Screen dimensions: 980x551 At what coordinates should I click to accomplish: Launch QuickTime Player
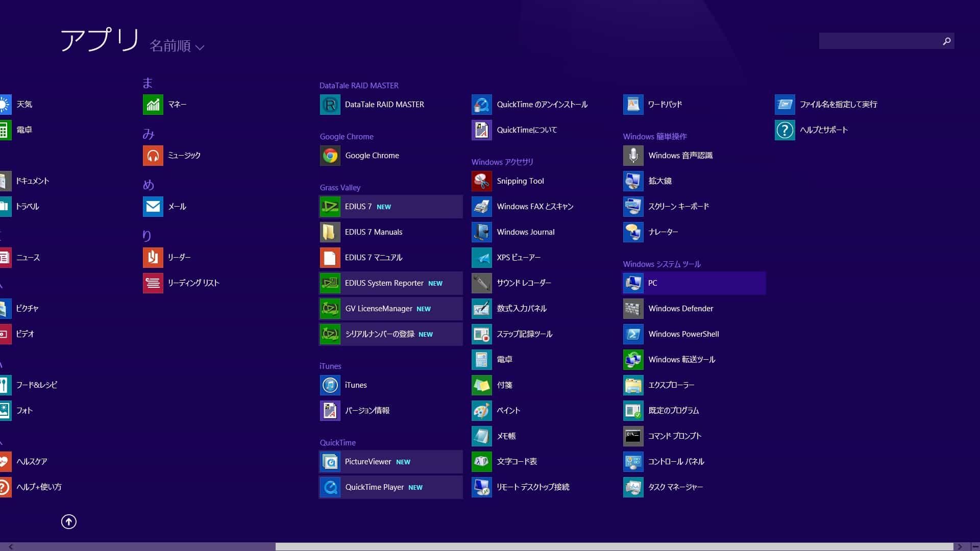[x=390, y=487]
